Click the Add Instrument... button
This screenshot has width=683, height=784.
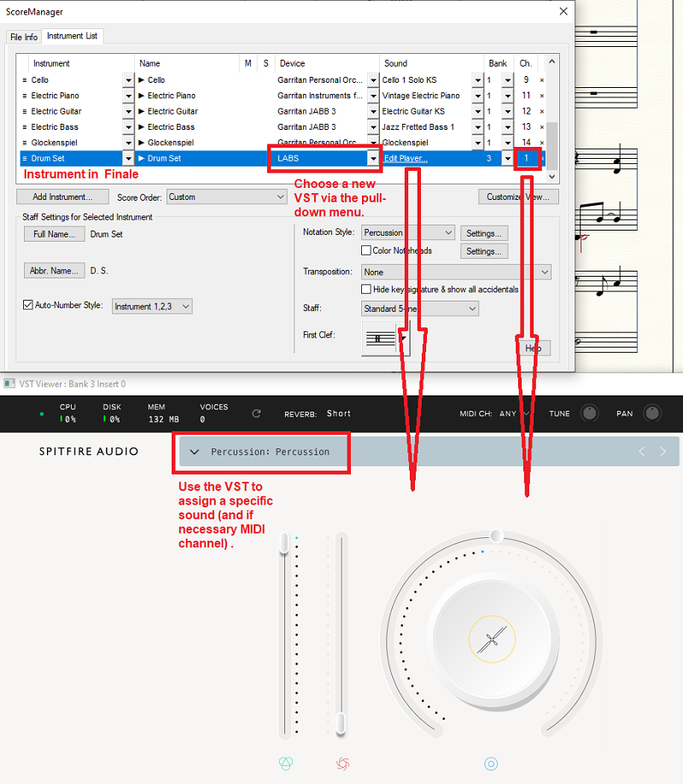62,197
